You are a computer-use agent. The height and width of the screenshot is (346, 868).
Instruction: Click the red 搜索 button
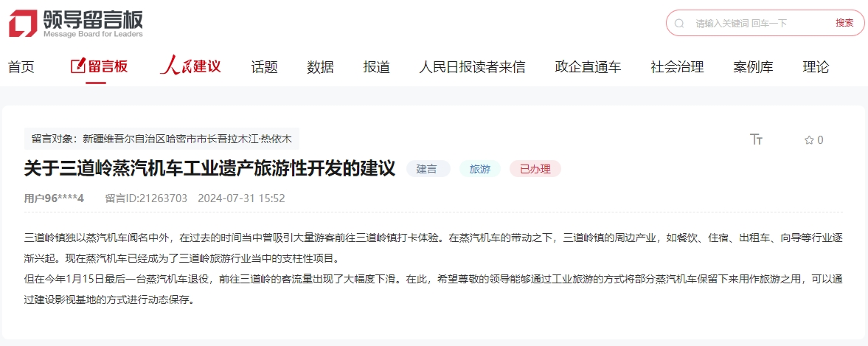pyautogui.click(x=844, y=23)
